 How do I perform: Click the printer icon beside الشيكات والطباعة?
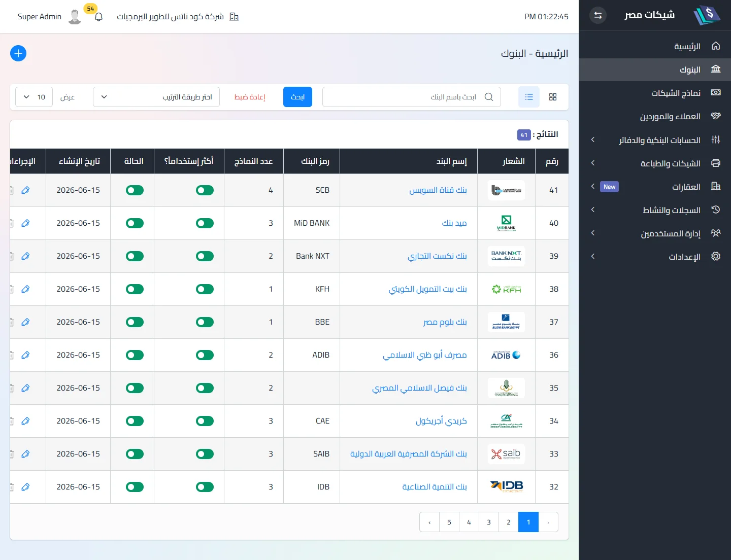716,163
